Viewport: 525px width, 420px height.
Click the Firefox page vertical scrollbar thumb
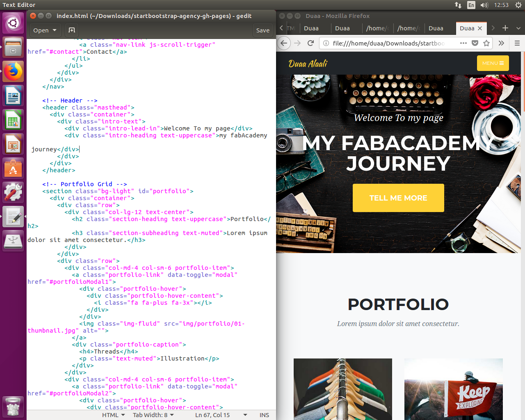524,82
